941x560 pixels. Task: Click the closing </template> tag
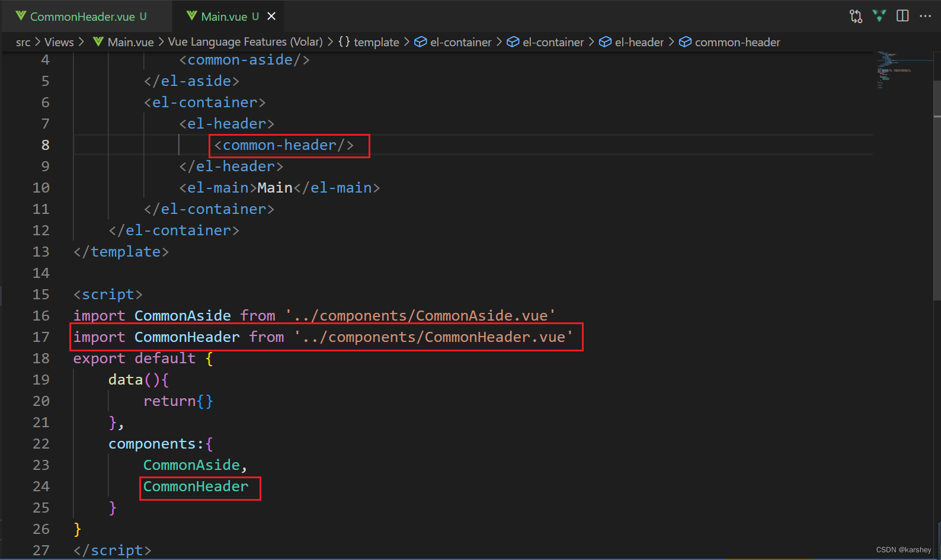[121, 252]
